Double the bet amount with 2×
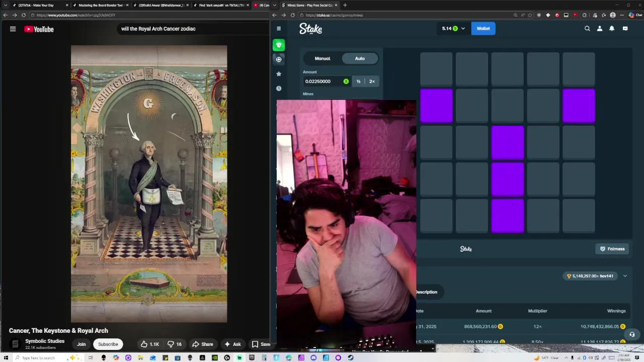Screen dimensions: 644x362 click(372, 81)
